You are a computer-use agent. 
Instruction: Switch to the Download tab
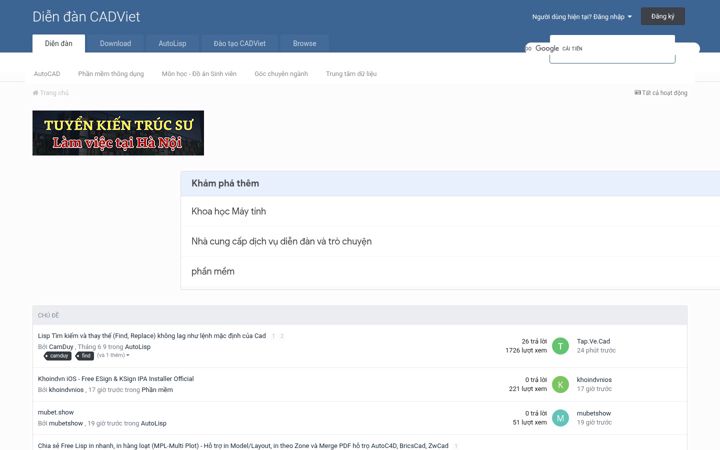(x=115, y=43)
